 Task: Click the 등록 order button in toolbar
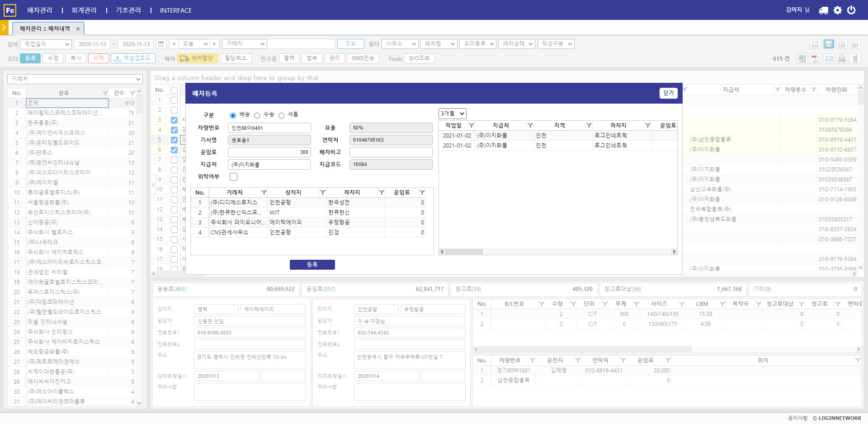[30, 58]
